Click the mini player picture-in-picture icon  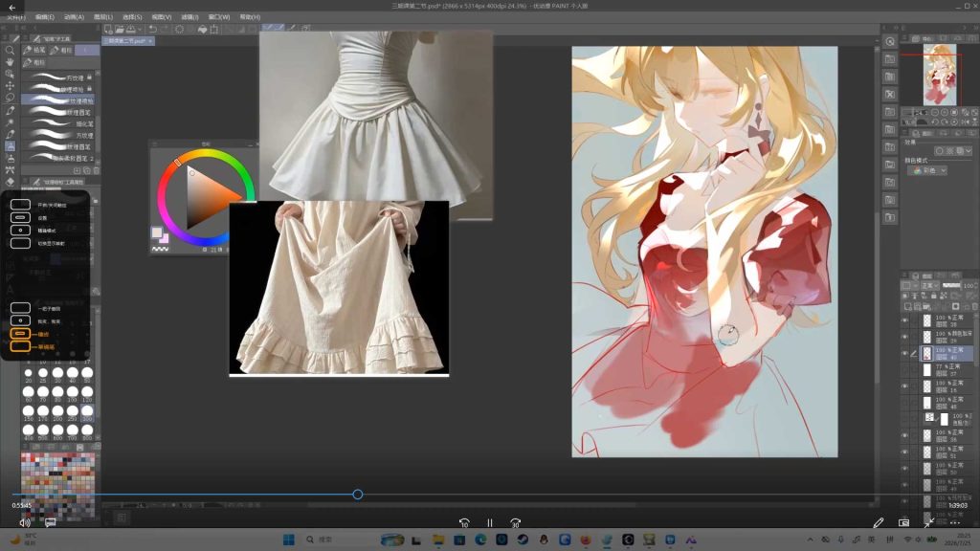point(903,522)
